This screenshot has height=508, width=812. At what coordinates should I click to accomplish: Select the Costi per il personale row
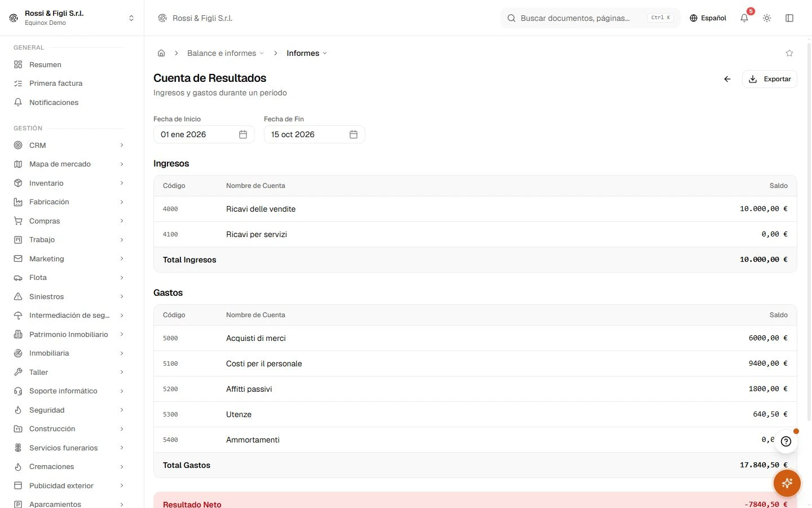475,364
